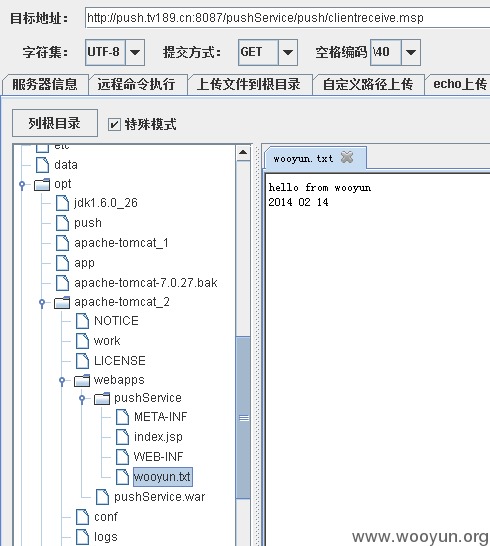The image size is (490, 546).
Task: Click the webapps folder icon
Action: [x=82, y=380]
